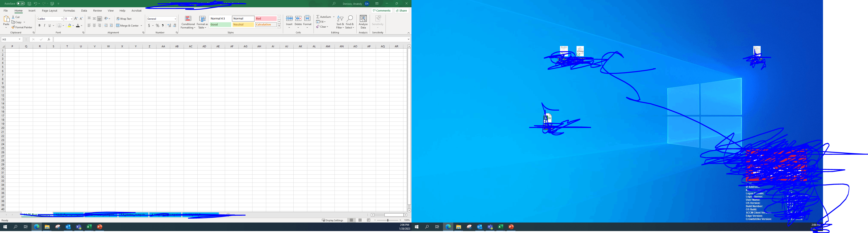Image resolution: width=868 pixels, height=233 pixels.
Task: Click the Increase Decimal icon
Action: tap(169, 25)
